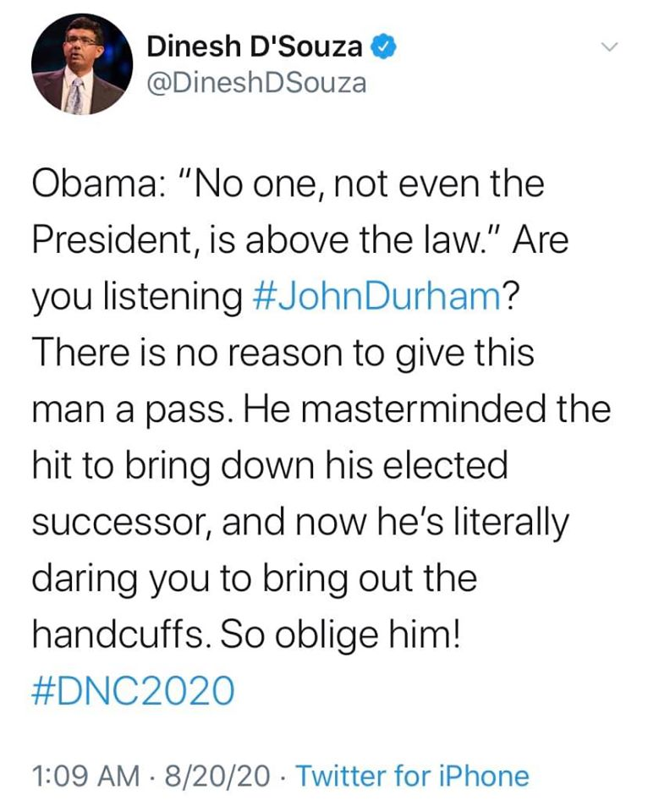Open the #DNC2020 hashtag
This screenshot has width=648, height=812.
(133, 691)
